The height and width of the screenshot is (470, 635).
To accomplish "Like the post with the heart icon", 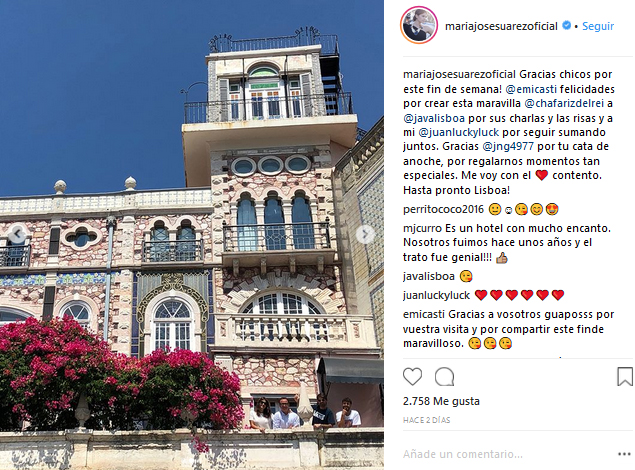I will point(412,376).
